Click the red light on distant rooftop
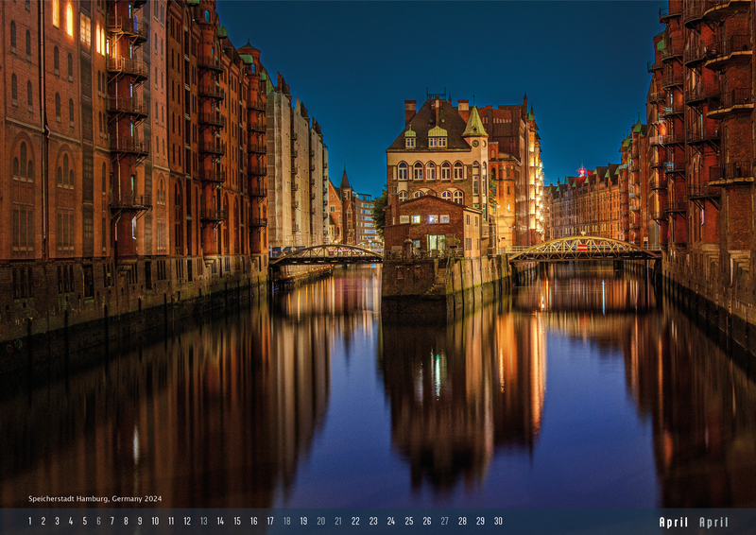This screenshot has width=756, height=535. 582,171
